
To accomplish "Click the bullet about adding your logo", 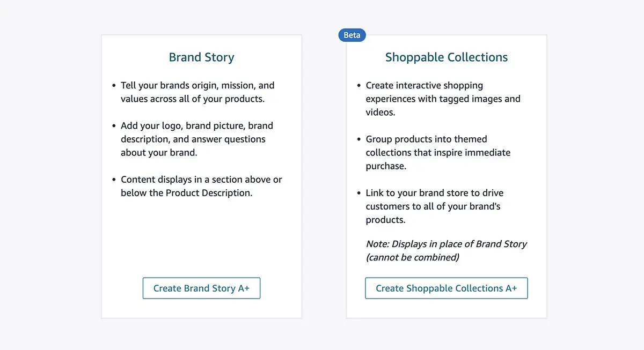I will 196,139.
